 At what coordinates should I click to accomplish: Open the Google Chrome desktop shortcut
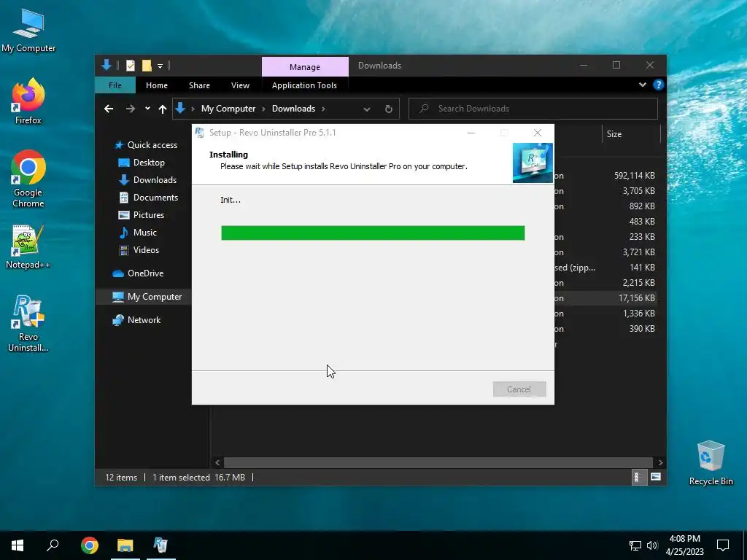pyautogui.click(x=28, y=179)
